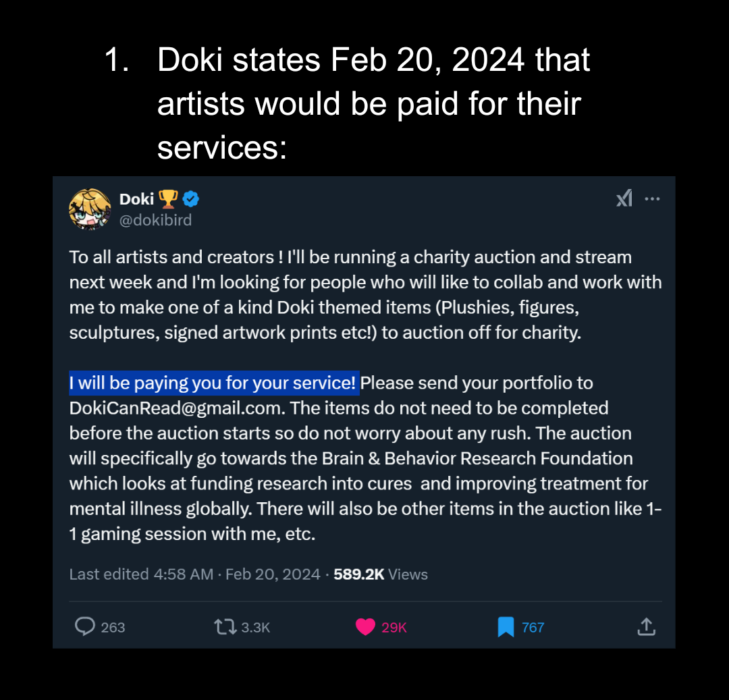Screen dimensions: 729x700
Task: Expand the three-dot more options menu
Action: [x=652, y=198]
